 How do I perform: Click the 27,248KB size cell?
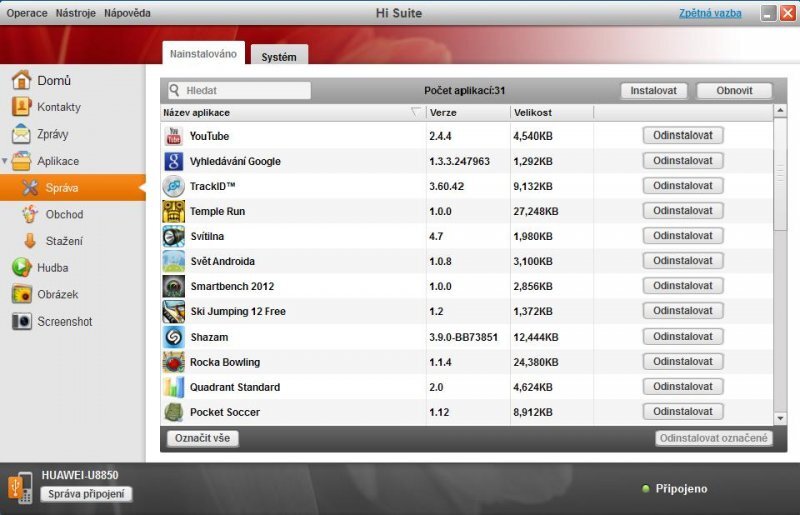tap(536, 211)
